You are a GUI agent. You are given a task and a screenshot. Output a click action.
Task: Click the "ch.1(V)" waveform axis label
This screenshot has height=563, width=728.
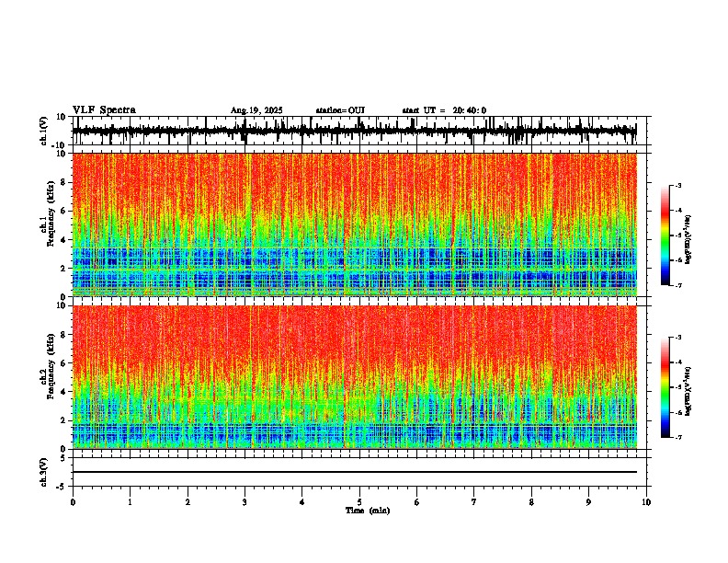[44, 131]
